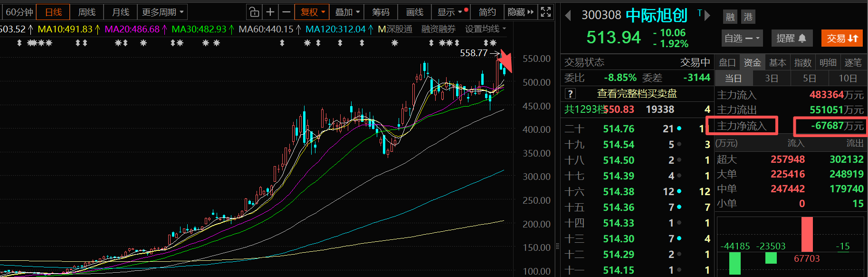
Task: Open the question mark help icon
Action: pos(570,94)
